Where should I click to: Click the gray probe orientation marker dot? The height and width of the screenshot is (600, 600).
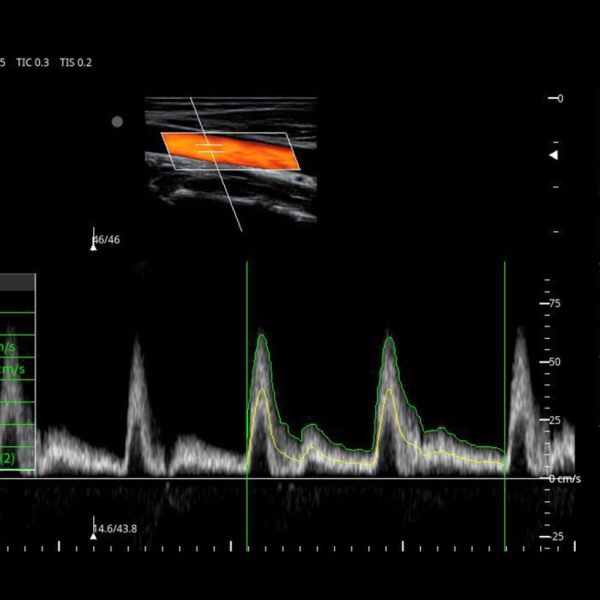click(x=117, y=121)
